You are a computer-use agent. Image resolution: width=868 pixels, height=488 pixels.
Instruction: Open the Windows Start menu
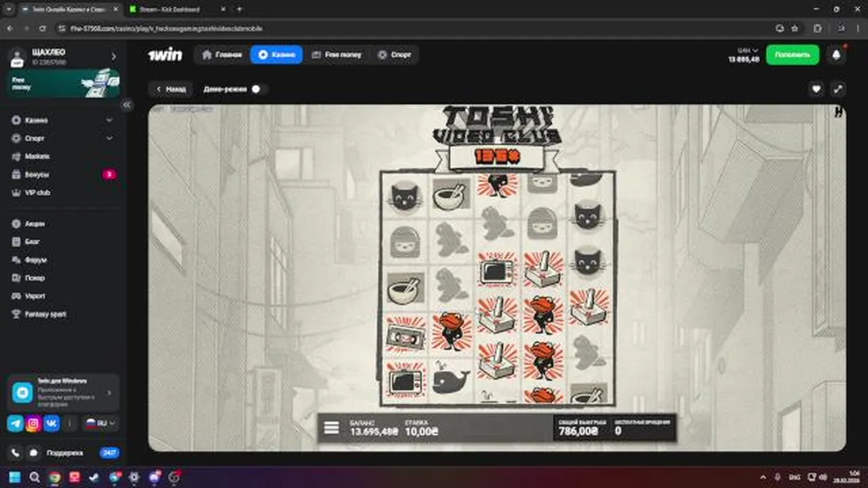click(14, 476)
